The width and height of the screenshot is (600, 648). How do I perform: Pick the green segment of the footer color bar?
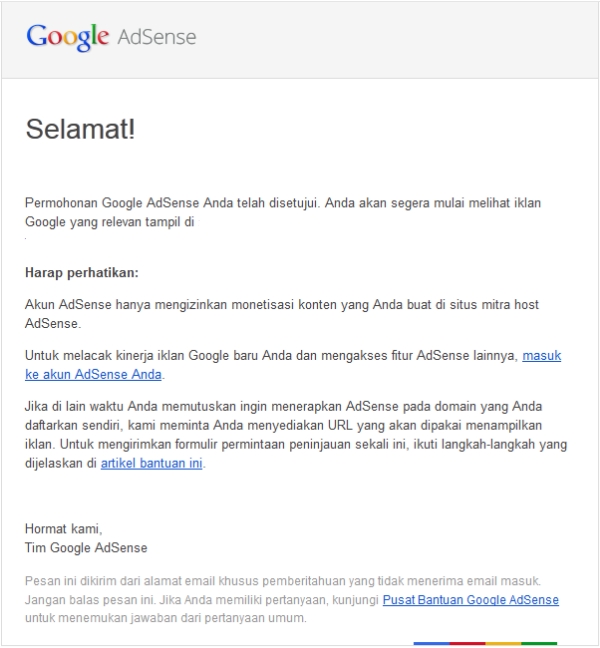(539, 643)
